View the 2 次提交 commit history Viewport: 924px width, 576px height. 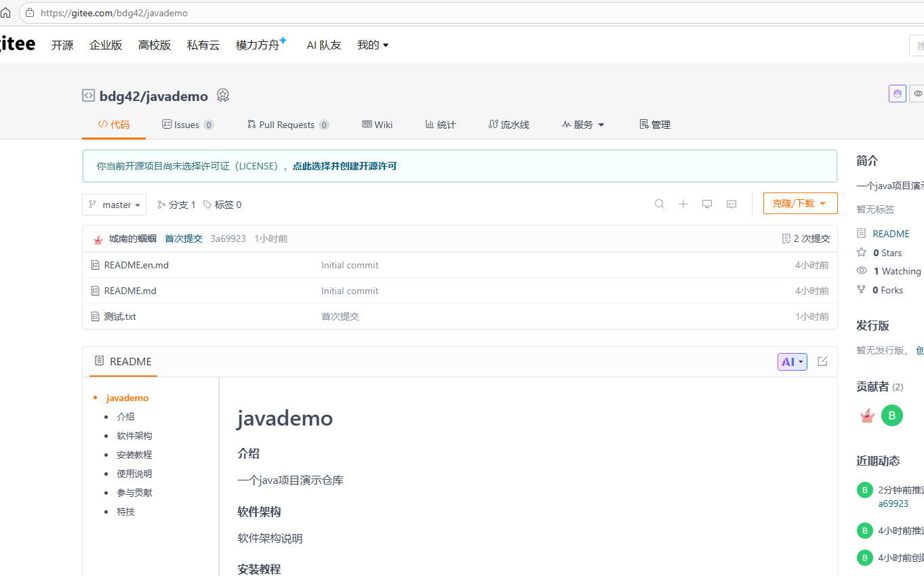pos(806,239)
